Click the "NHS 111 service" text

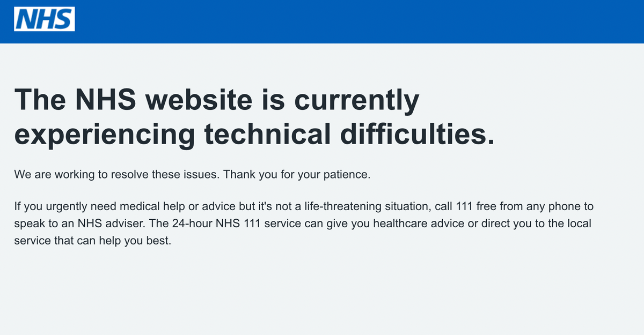coord(253,223)
